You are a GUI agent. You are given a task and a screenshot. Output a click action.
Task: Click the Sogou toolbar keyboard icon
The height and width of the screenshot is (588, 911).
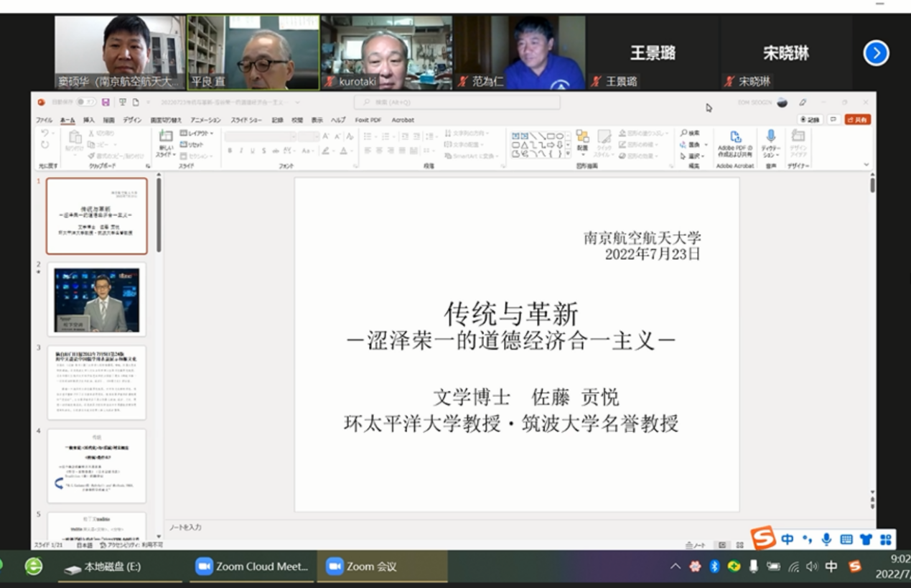[846, 539]
